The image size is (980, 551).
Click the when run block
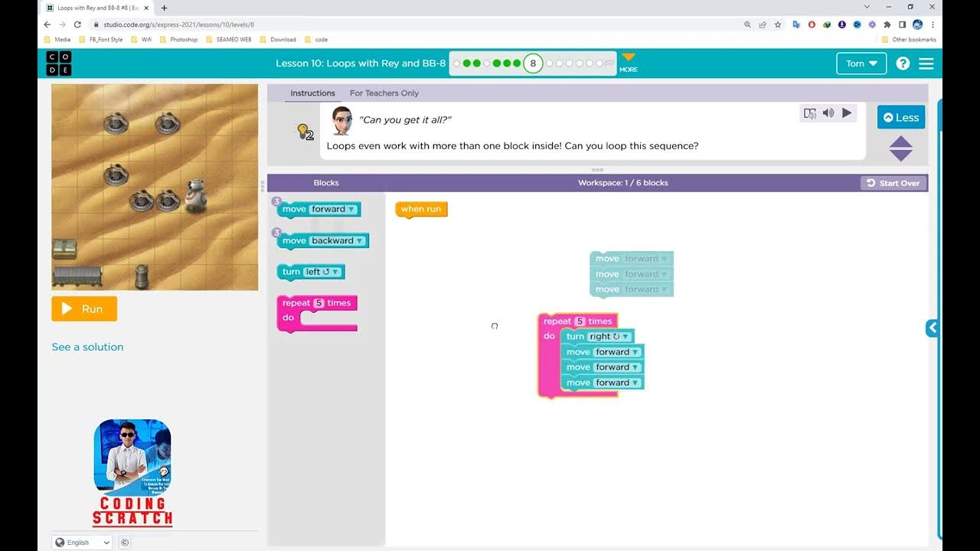coord(421,209)
